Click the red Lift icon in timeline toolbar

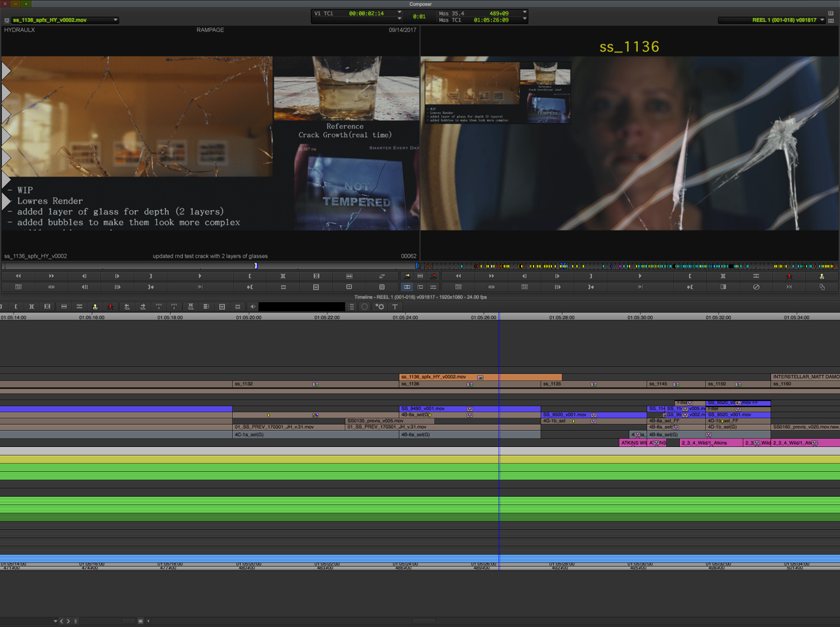(111, 307)
